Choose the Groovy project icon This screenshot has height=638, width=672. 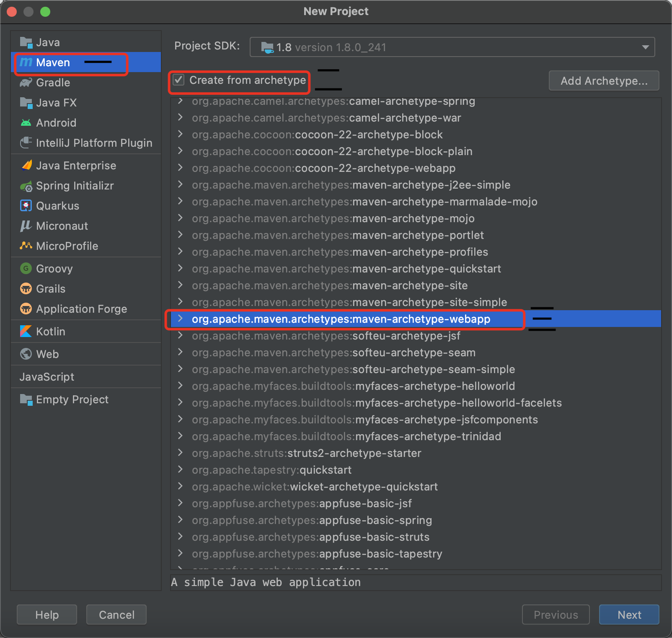pos(26,268)
